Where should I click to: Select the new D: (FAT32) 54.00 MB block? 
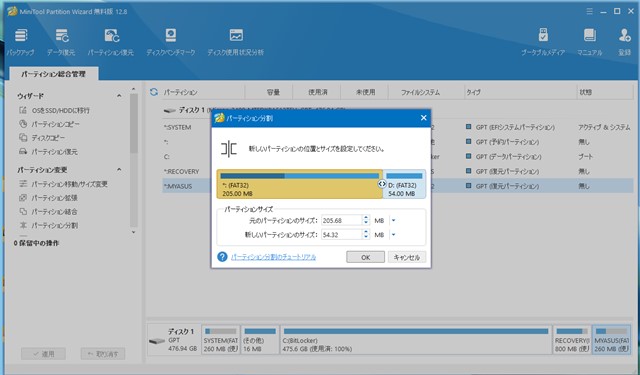(x=404, y=184)
